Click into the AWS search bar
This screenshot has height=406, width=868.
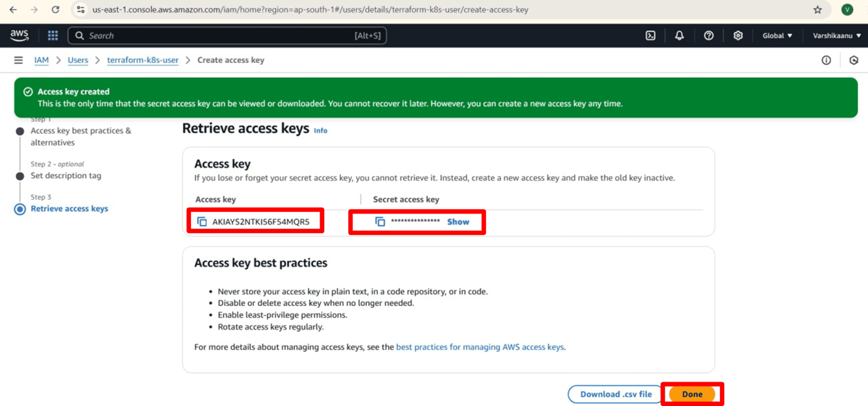212,36
